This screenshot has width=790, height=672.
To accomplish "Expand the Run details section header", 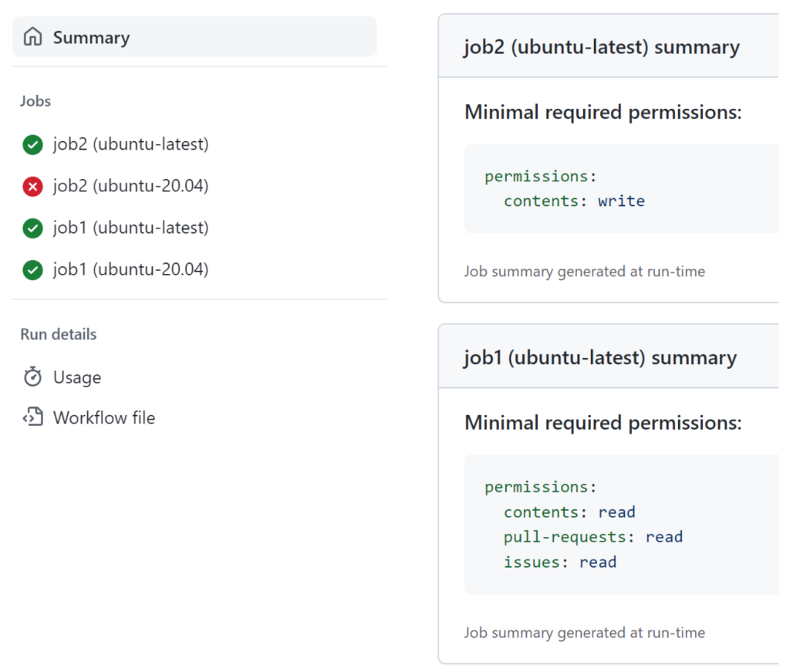I will [x=58, y=334].
